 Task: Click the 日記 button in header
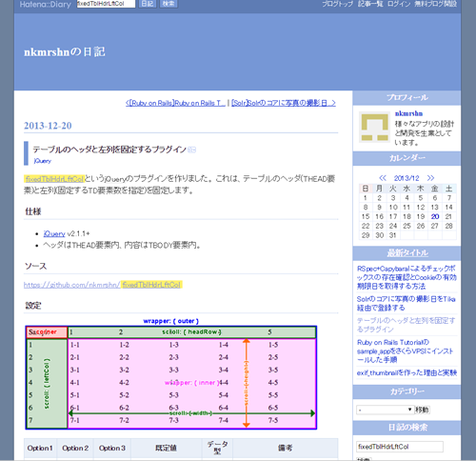pyautogui.click(x=148, y=4)
